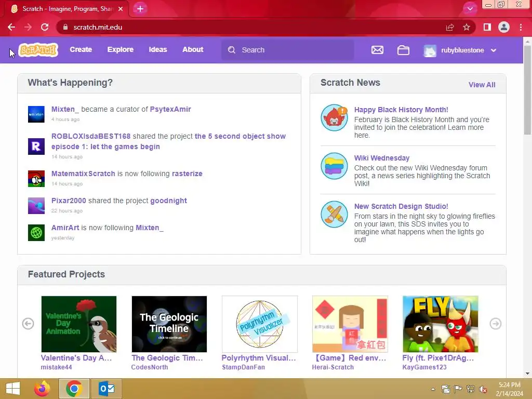Click the taskbar clock showing 5:24 PM
This screenshot has height=399, width=532.
(x=509, y=389)
